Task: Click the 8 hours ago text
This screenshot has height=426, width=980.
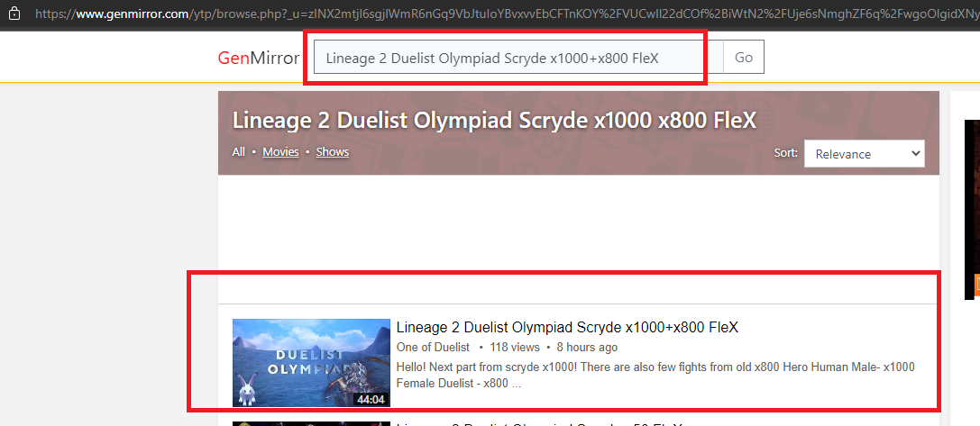Action: pyautogui.click(x=587, y=348)
